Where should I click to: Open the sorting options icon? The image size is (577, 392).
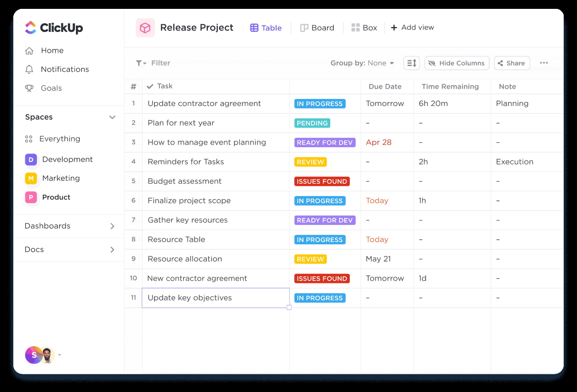pos(411,63)
